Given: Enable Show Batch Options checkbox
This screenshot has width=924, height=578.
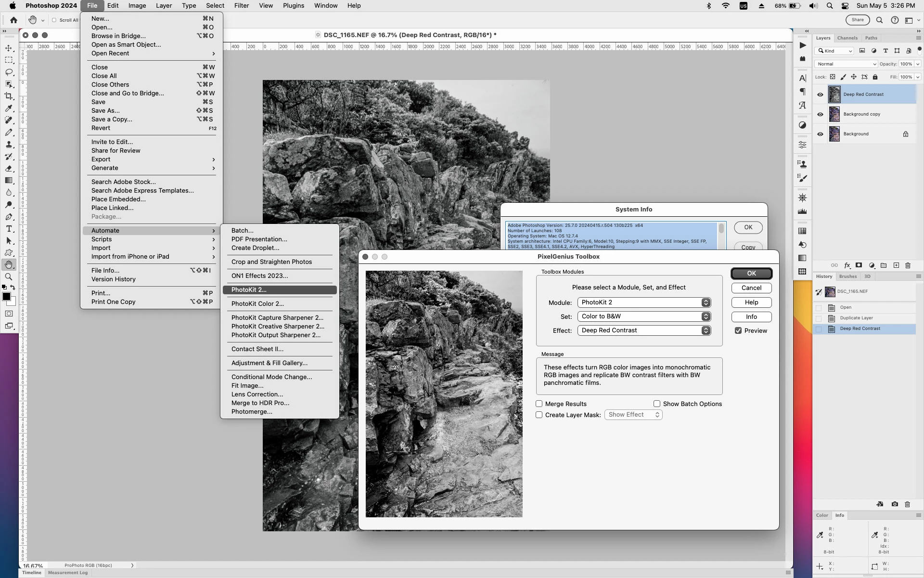Looking at the screenshot, I should tap(656, 404).
